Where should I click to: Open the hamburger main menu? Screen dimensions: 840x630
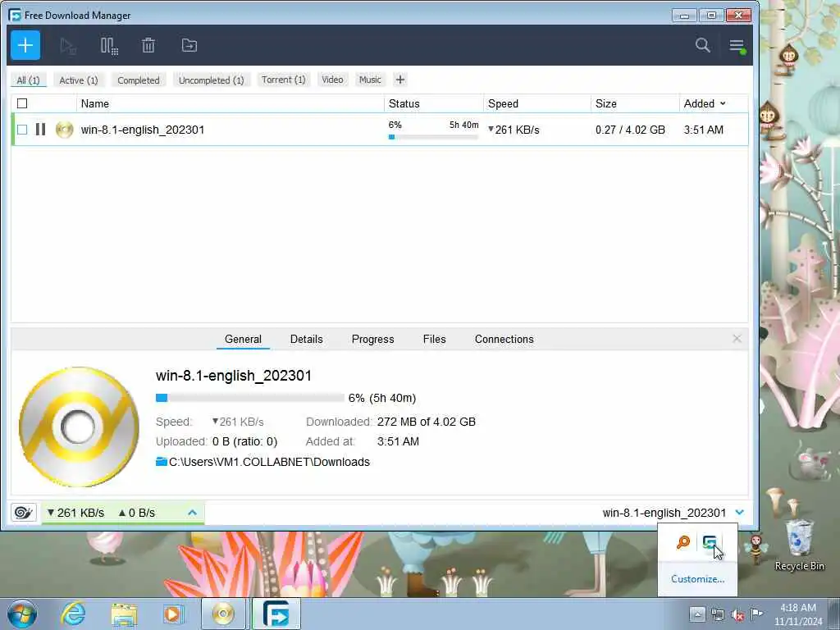pos(737,46)
